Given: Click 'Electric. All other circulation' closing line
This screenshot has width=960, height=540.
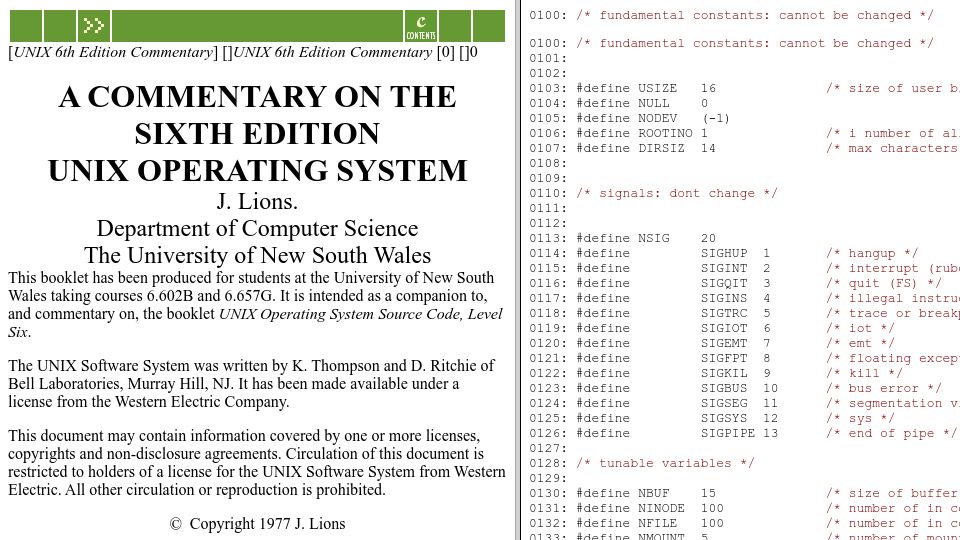Looking at the screenshot, I should coord(197,490).
